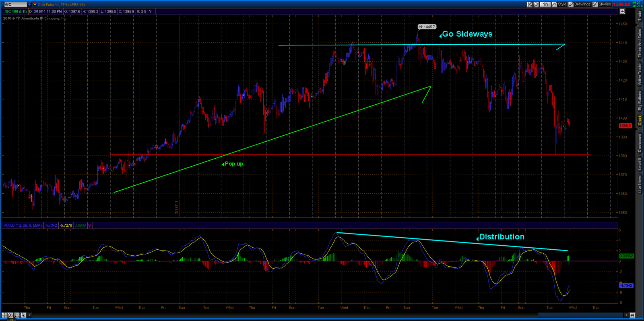
Task: Click the open value O: 1397.6
Action: (72, 12)
